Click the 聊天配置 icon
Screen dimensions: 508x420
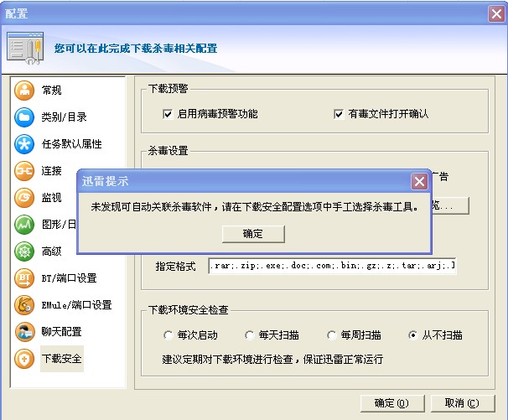click(x=24, y=332)
